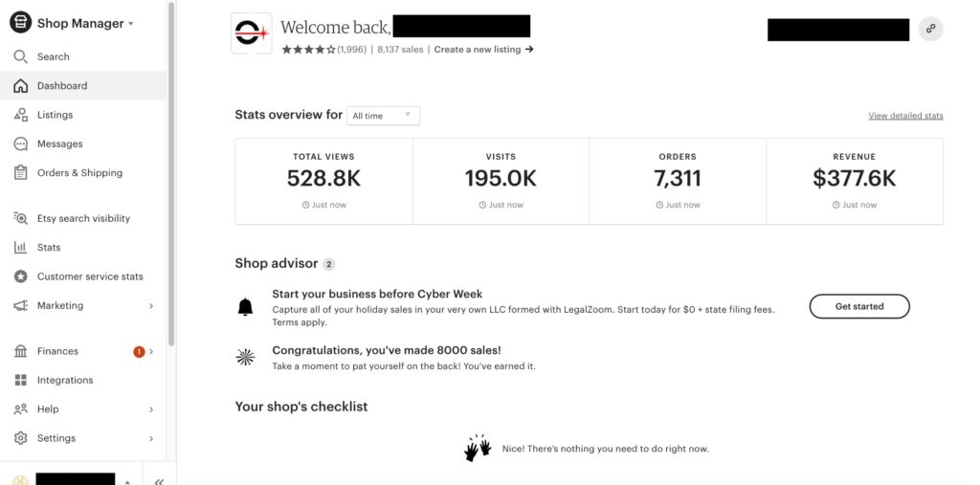Open Etsy search visibility icon
The width and height of the screenshot is (980, 485).
(x=21, y=218)
